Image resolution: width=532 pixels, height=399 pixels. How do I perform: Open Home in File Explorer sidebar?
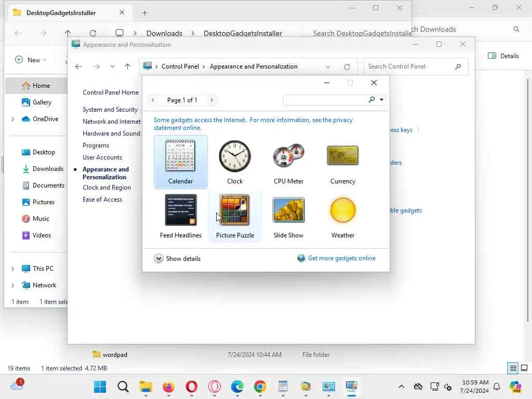point(36,86)
